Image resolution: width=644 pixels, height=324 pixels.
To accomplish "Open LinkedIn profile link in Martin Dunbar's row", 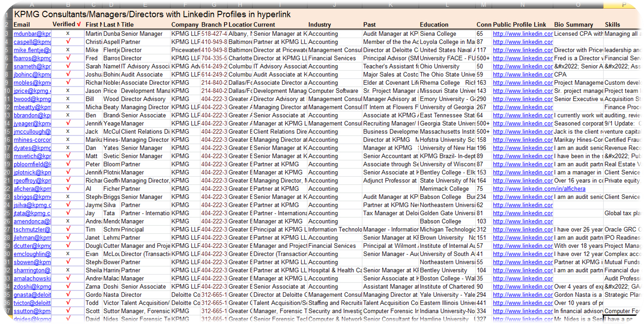I will coord(522,34).
